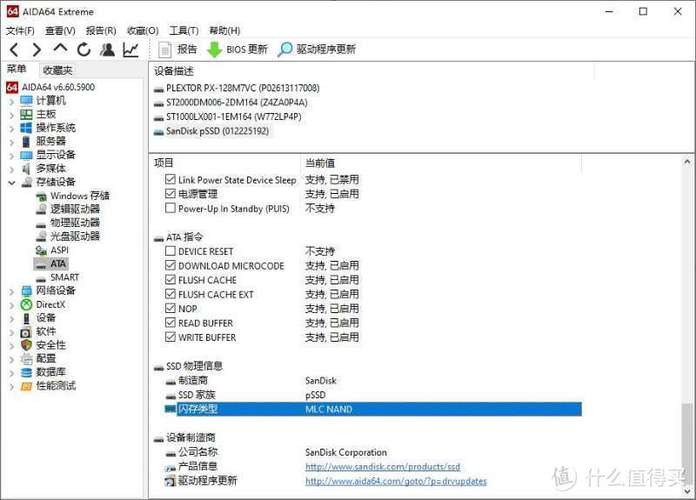Expand the 网络设备 tree node
Screen dimensions: 696x500
[x=12, y=291]
